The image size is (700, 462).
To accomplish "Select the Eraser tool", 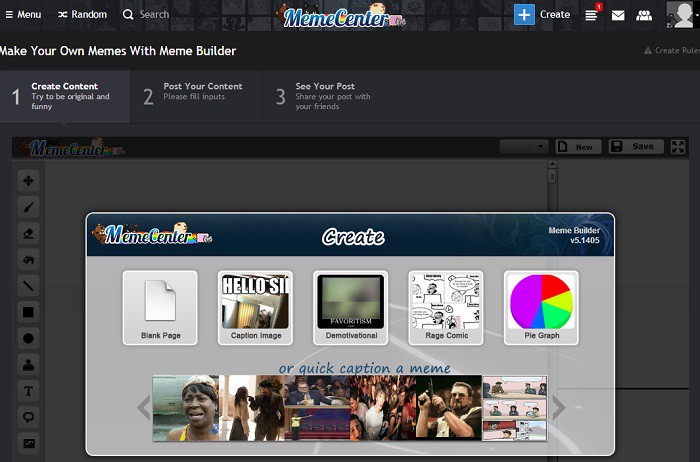I will point(28,233).
